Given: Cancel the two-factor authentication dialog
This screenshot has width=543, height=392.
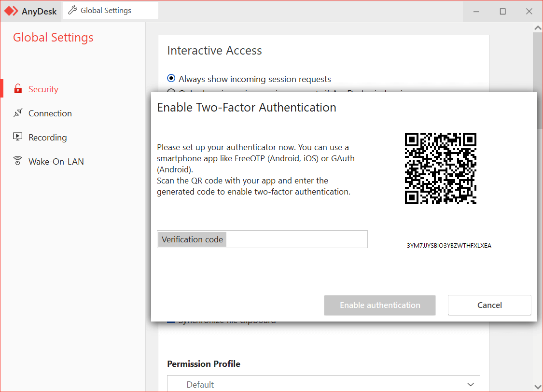Looking at the screenshot, I should tap(489, 305).
